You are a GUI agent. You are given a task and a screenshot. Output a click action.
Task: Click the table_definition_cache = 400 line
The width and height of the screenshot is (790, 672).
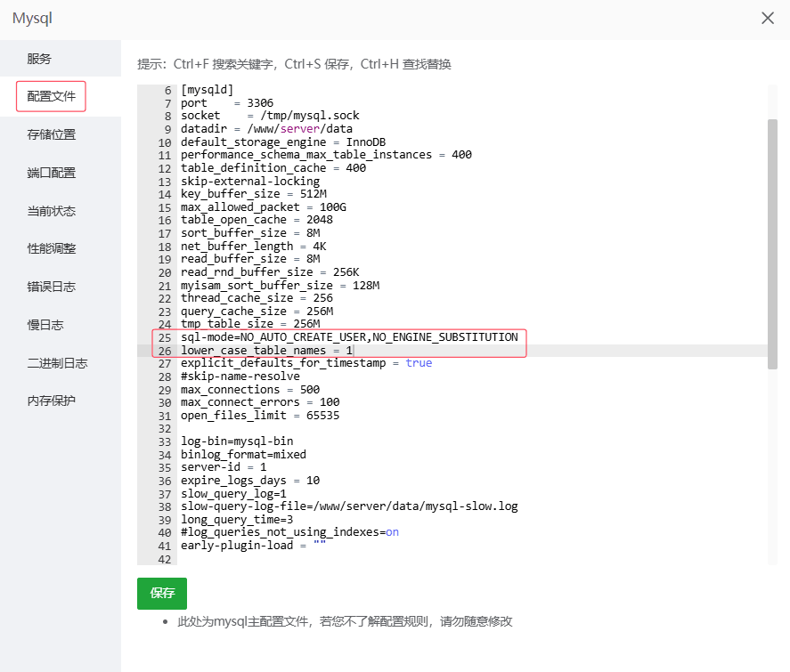coord(273,168)
